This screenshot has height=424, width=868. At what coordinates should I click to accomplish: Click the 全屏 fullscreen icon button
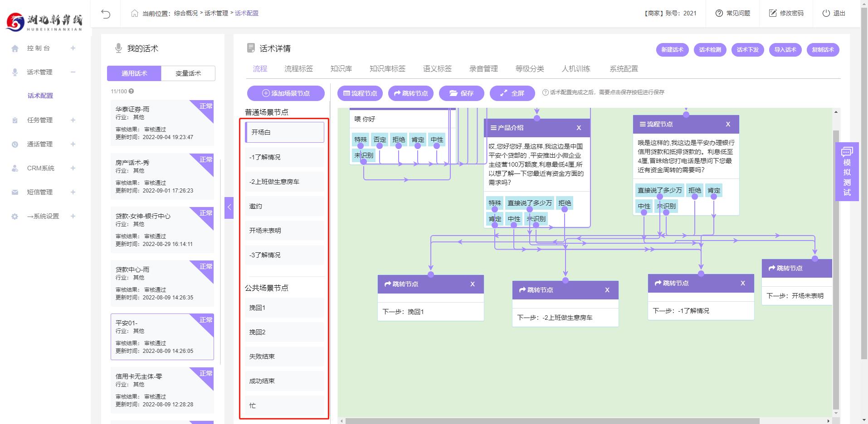tap(512, 93)
